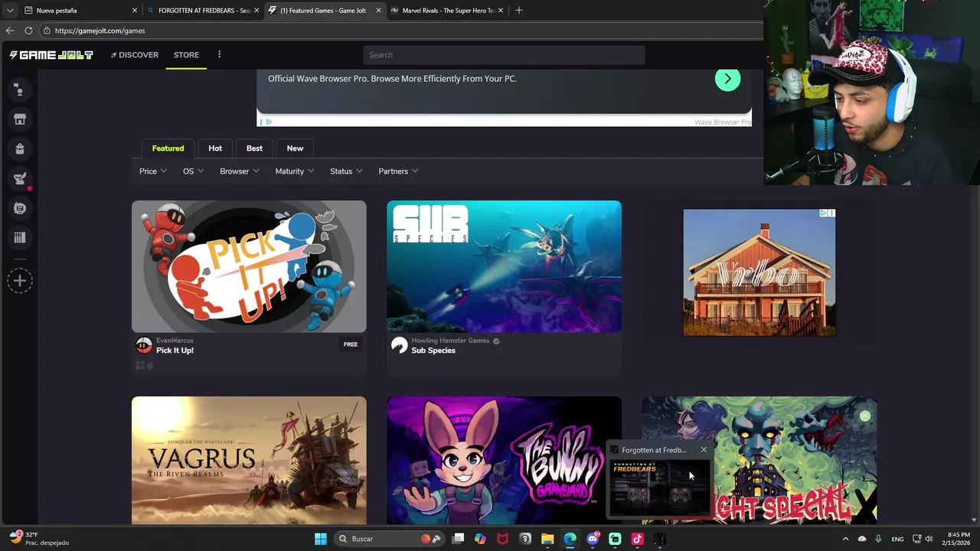The image size is (980, 551).
Task: Open the Vagrus The Riven Realms thumbnail
Action: point(249,460)
